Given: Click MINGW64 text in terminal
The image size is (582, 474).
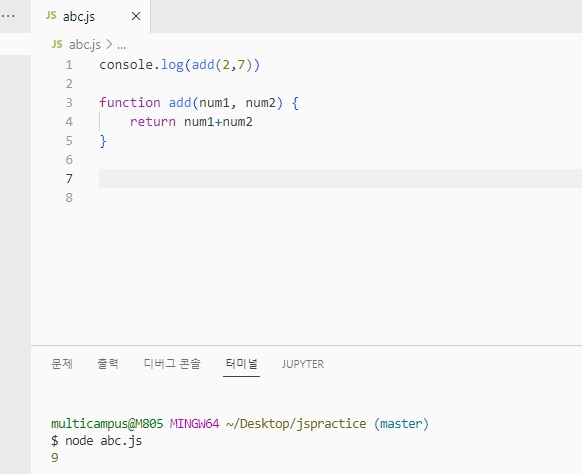Looking at the screenshot, I should click(x=194, y=424).
